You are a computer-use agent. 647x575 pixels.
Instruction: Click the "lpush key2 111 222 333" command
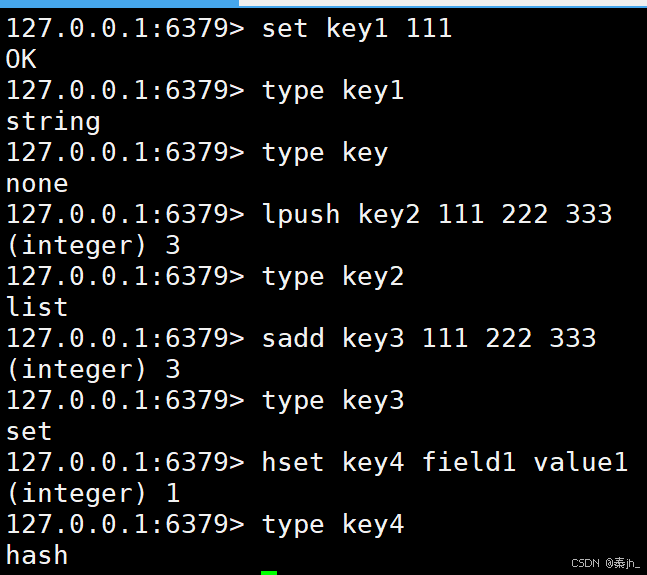pos(437,214)
